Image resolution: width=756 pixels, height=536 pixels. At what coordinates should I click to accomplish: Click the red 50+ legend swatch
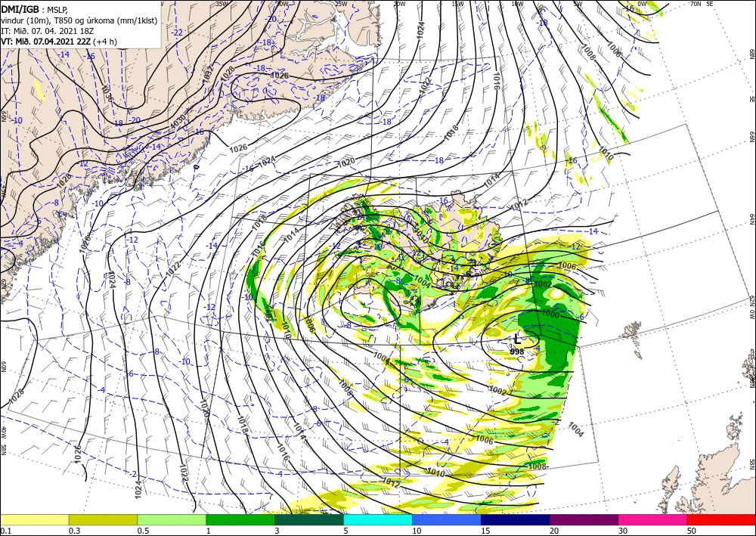click(721, 519)
